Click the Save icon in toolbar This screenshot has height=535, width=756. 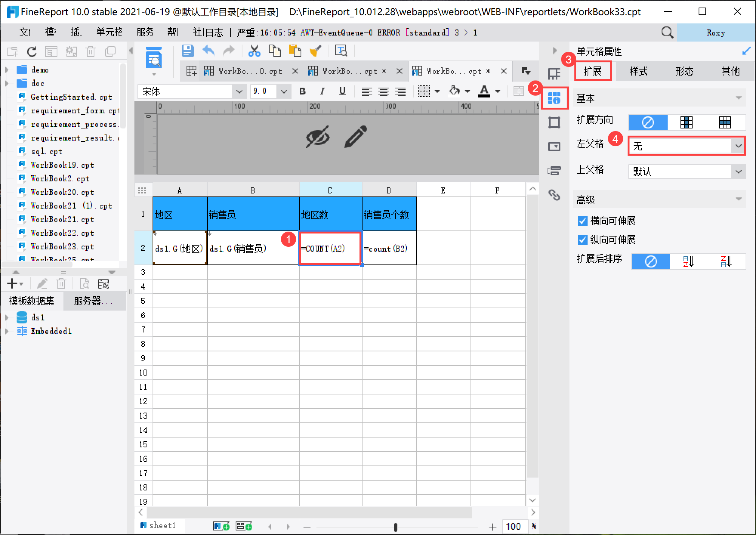[188, 51]
